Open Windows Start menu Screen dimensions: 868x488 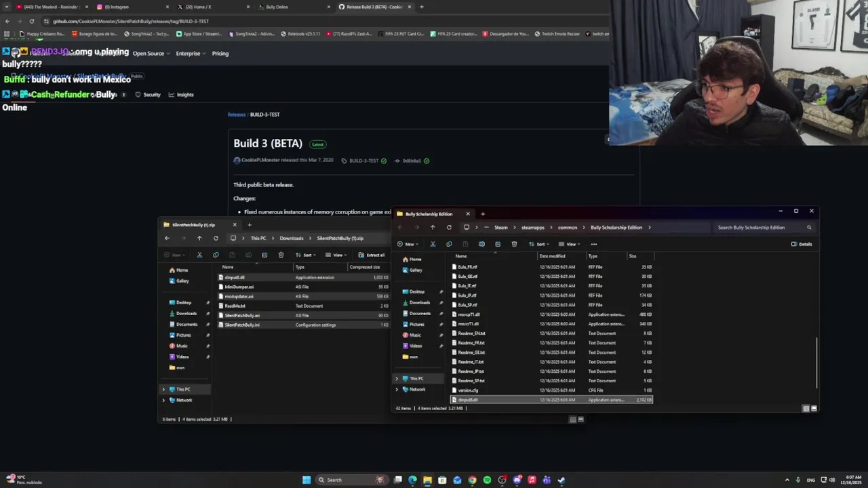[307, 480]
